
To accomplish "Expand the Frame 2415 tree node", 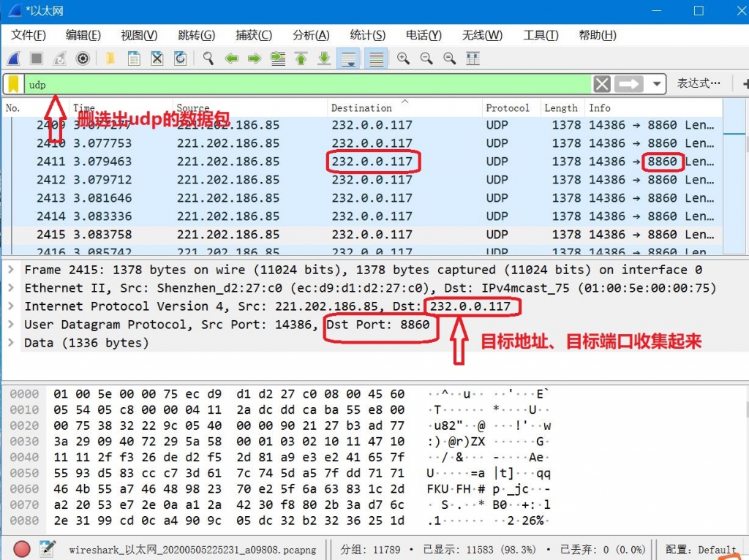I will coord(11,270).
